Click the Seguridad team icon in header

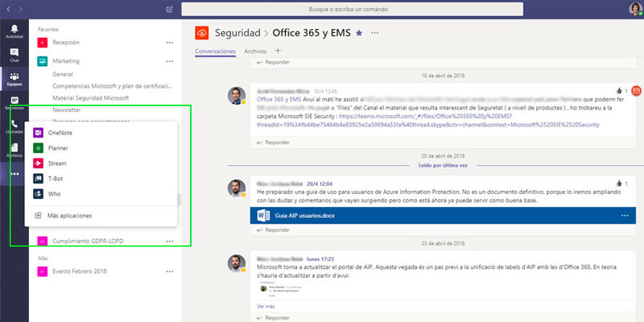202,33
